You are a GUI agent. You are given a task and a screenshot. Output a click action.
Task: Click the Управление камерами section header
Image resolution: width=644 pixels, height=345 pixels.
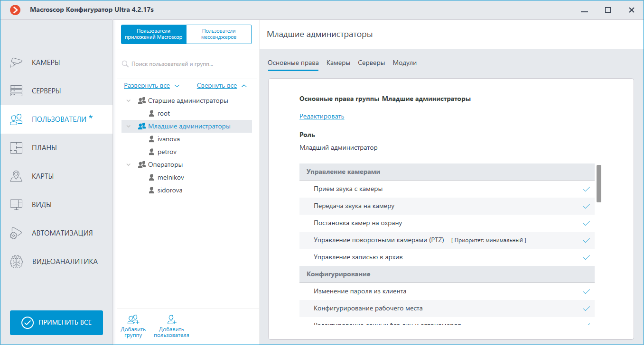pos(447,172)
